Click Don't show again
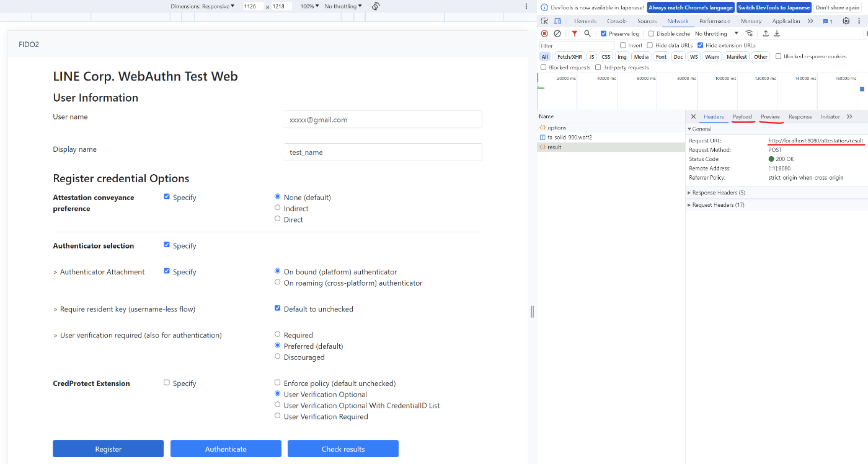 tap(838, 7)
